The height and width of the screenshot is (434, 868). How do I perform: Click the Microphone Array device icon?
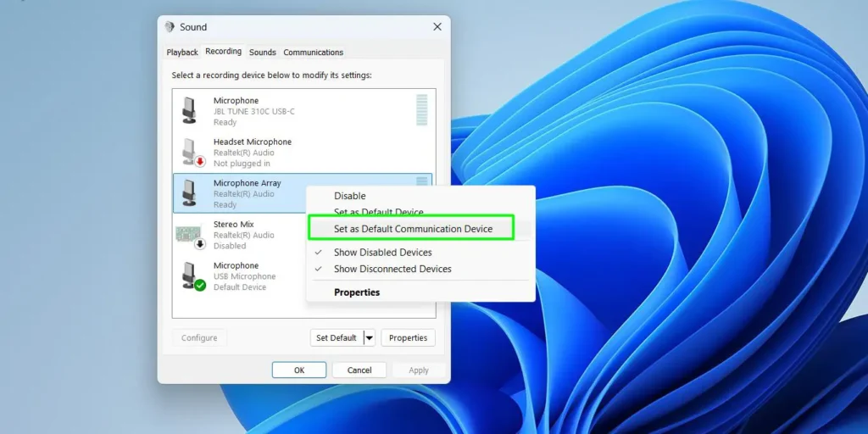[x=189, y=193]
